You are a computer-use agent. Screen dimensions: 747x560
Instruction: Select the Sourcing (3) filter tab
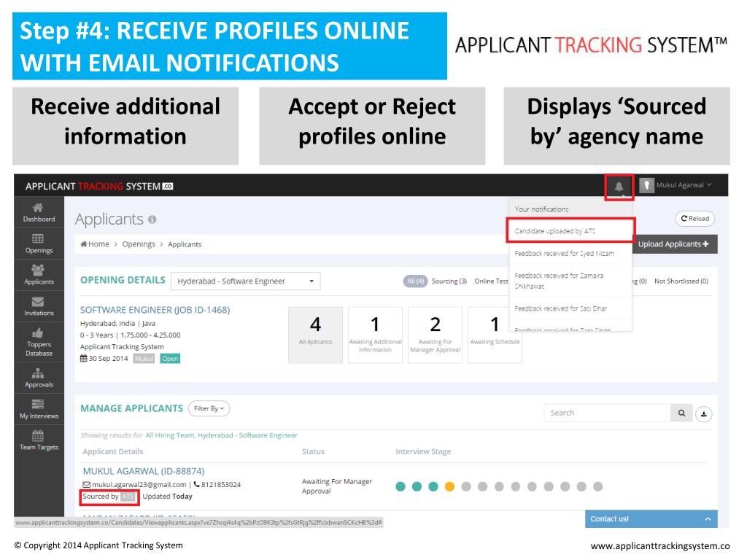[x=449, y=281]
